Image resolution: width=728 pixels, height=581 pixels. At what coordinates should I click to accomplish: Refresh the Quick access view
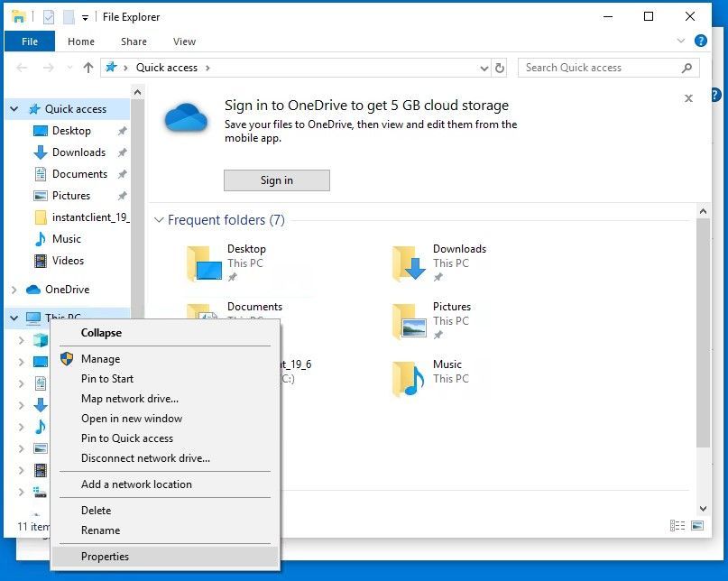pyautogui.click(x=500, y=68)
